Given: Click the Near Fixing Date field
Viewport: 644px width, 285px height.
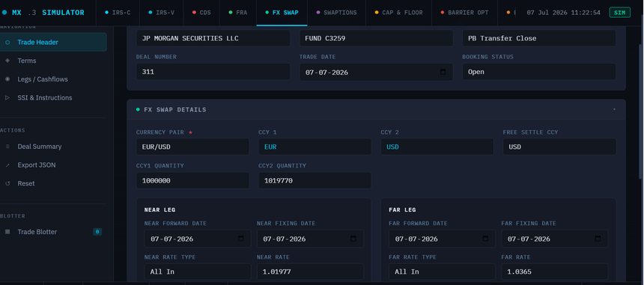Looking at the screenshot, I should point(310,239).
